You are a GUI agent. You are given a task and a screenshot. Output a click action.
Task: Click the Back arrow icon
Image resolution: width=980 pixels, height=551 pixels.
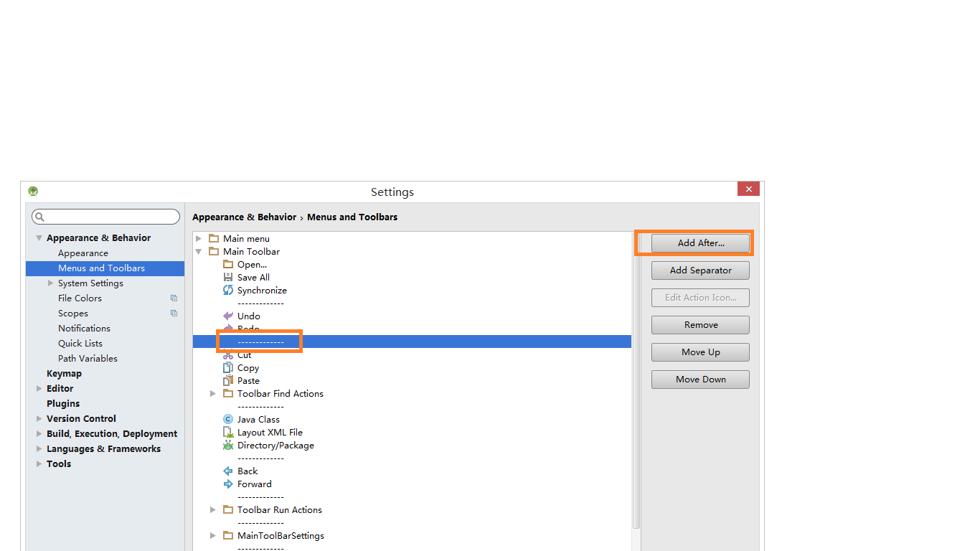click(x=228, y=471)
